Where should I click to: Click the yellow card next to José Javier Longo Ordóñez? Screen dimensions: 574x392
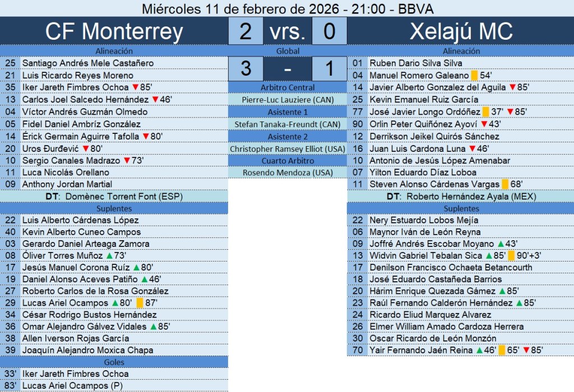click(x=485, y=112)
